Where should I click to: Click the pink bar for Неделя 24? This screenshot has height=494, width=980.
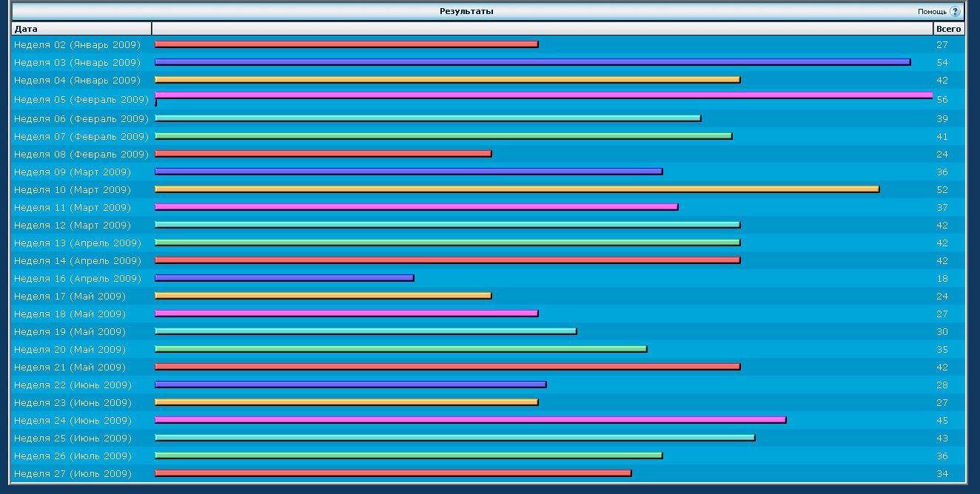point(470,420)
